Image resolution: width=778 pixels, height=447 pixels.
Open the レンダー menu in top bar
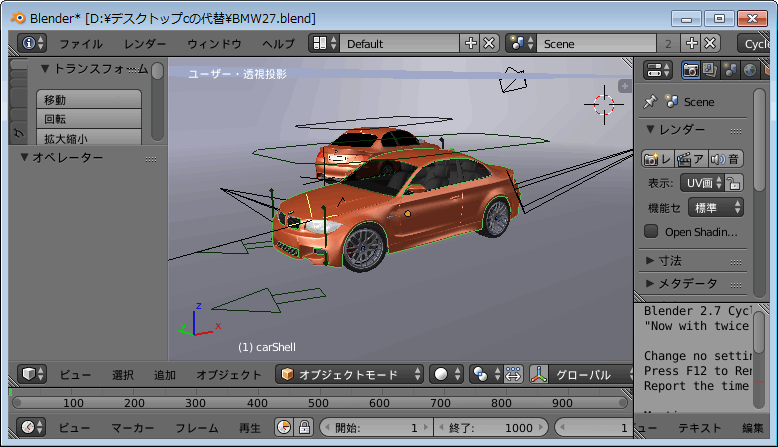(145, 44)
